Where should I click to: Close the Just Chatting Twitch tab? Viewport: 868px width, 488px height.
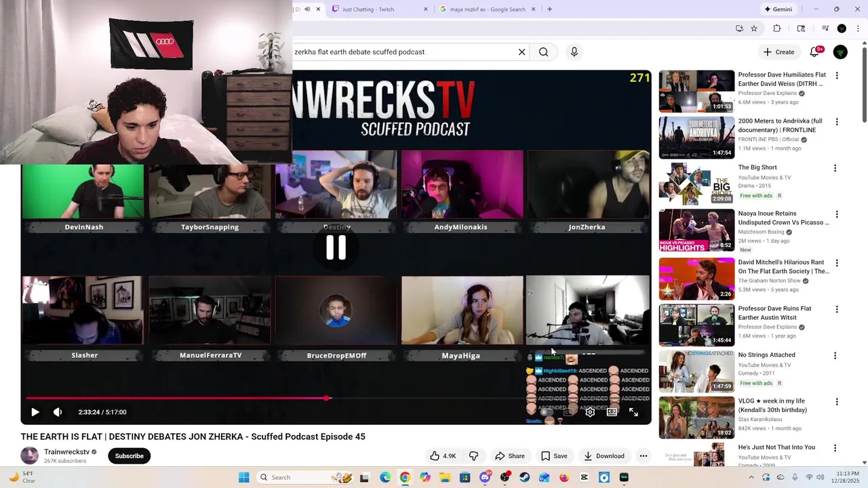coord(426,9)
